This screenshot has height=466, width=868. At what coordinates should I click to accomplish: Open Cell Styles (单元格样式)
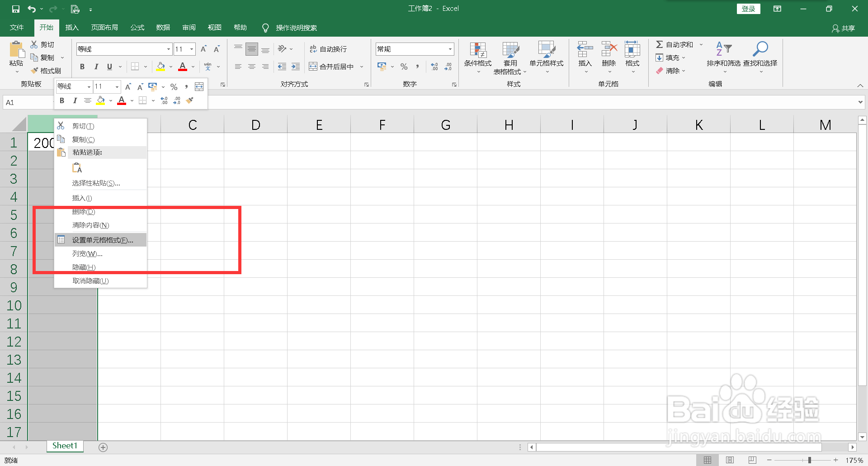(547, 58)
